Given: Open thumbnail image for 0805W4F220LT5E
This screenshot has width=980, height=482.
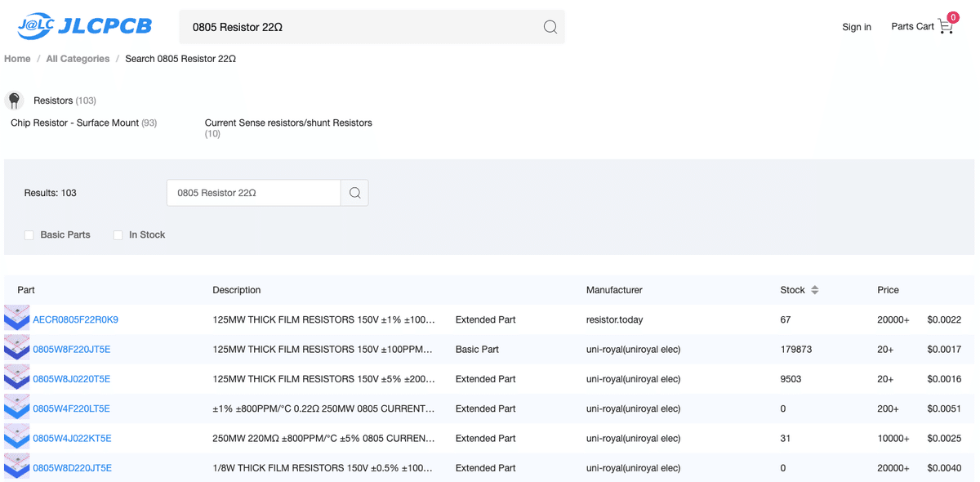Looking at the screenshot, I should 16,408.
